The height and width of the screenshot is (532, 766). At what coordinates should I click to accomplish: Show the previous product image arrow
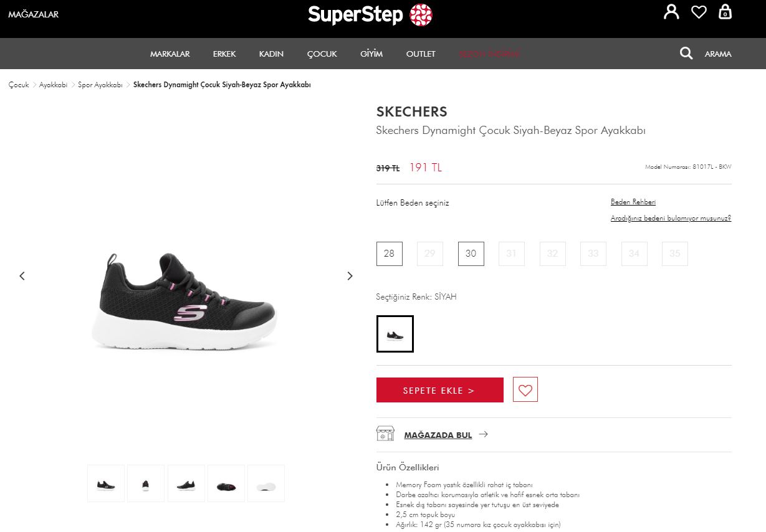(x=22, y=276)
